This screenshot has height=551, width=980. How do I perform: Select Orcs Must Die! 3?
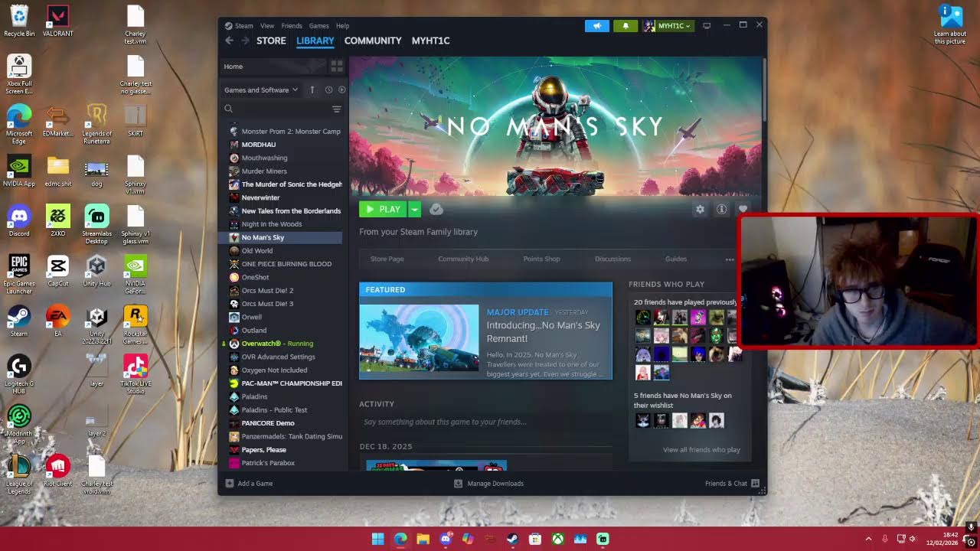281,304
